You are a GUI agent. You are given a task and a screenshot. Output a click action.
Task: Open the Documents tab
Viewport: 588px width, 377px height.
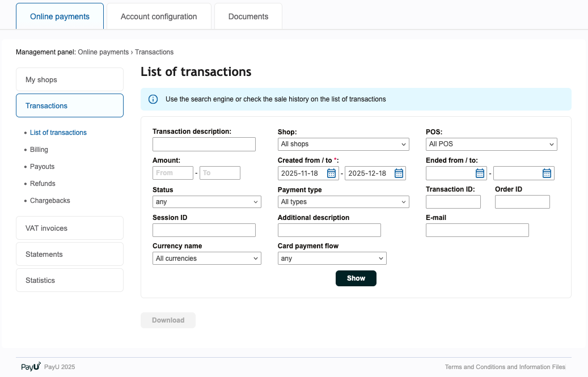[248, 16]
